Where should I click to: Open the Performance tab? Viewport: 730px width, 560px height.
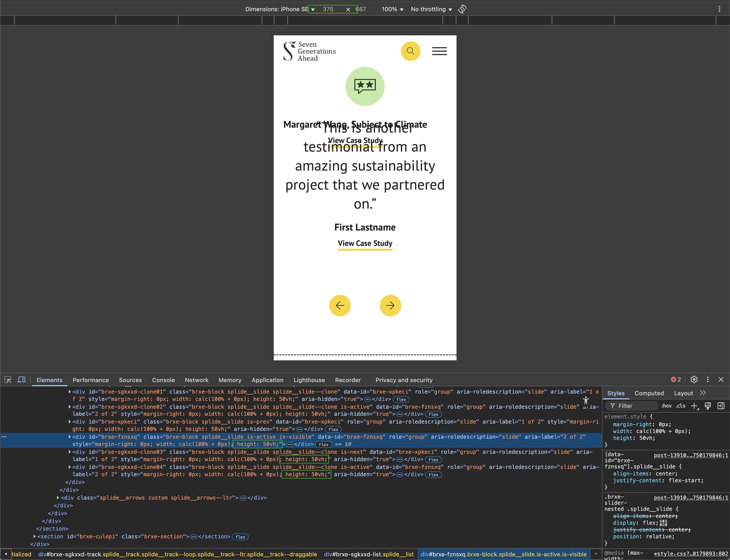point(90,380)
